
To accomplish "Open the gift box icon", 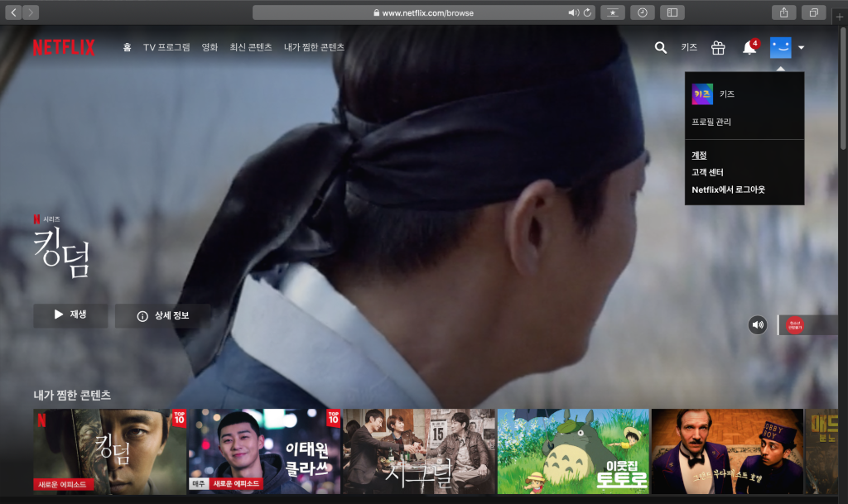I will (x=718, y=48).
